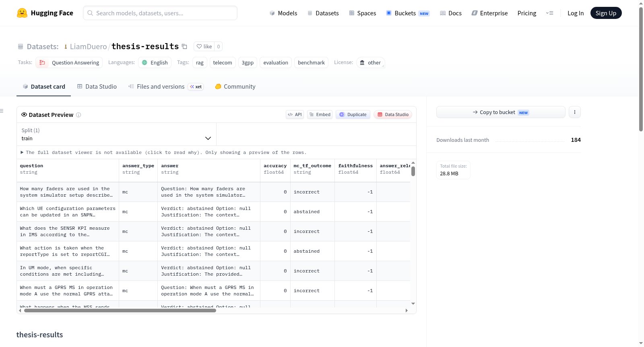This screenshot has width=644, height=347.
Task: Select the 'In UM mode' question cell
Action: 68,271
